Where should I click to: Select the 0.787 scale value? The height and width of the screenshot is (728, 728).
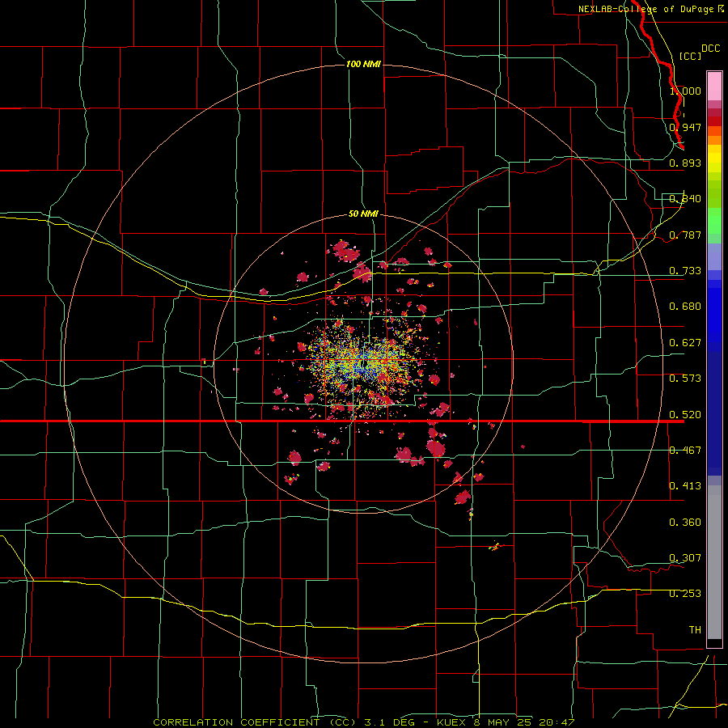(685, 235)
